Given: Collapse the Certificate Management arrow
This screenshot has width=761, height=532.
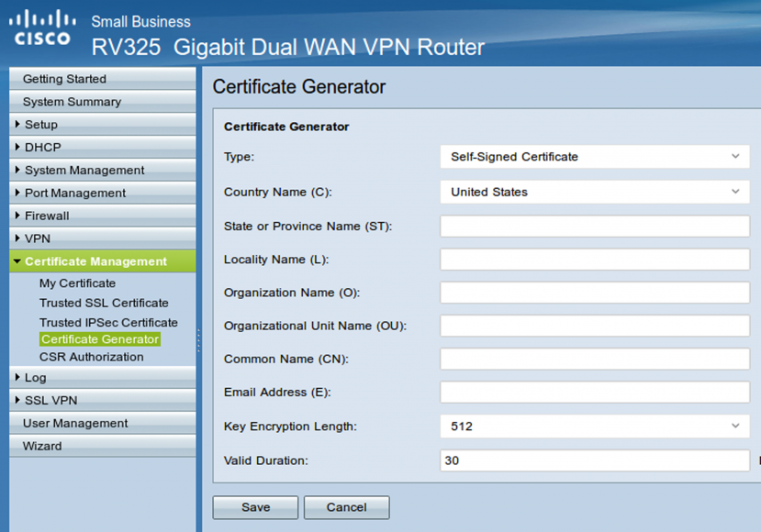Looking at the screenshot, I should [x=17, y=261].
